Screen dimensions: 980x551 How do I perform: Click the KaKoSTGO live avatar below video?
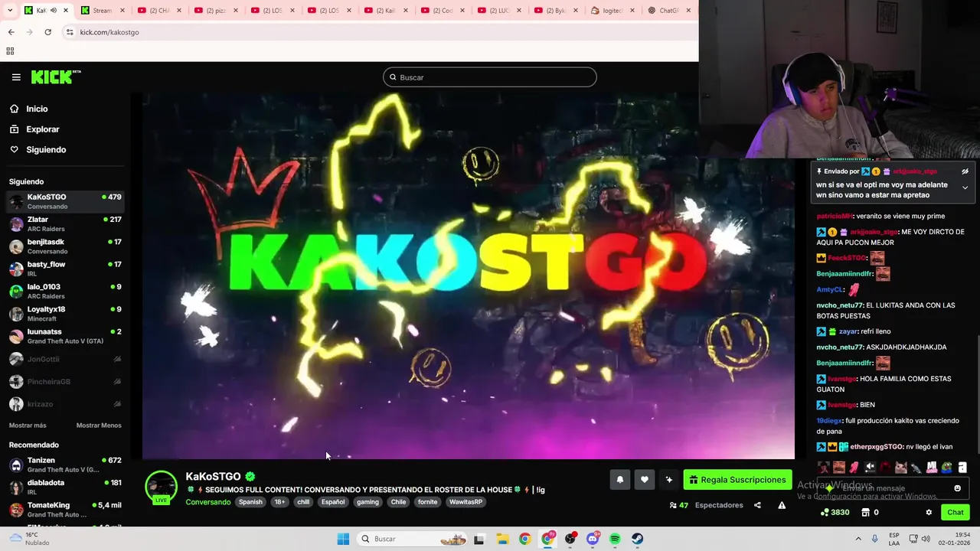coord(162,487)
